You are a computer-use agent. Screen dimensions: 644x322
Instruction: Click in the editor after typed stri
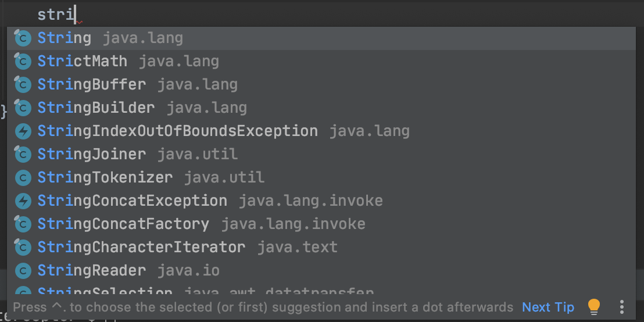76,15
